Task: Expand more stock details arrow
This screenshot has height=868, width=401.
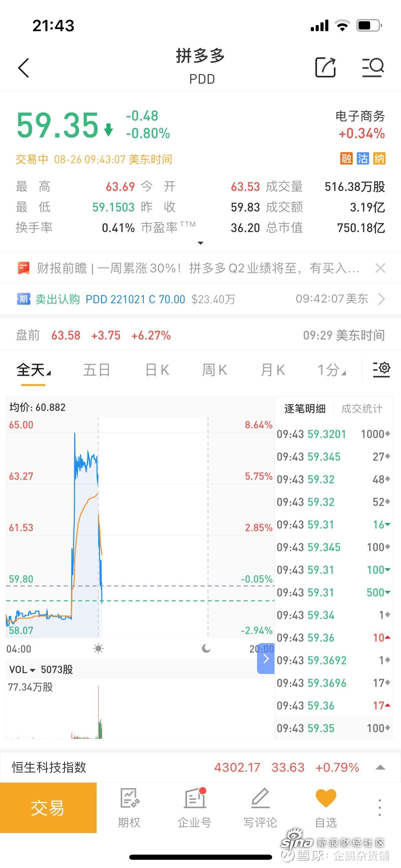Action: 200,243
